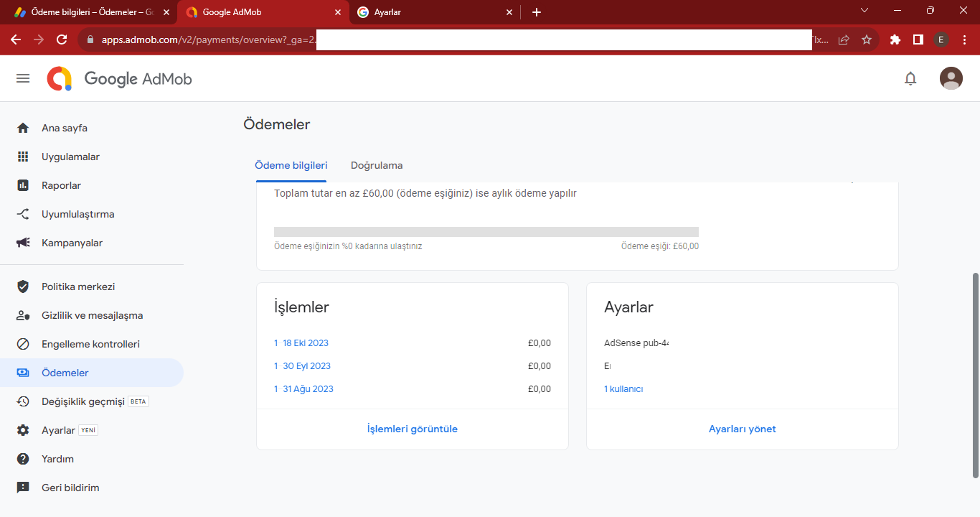This screenshot has height=517, width=980.
Task: Click the Raporlar chart icon
Action: coord(23,185)
